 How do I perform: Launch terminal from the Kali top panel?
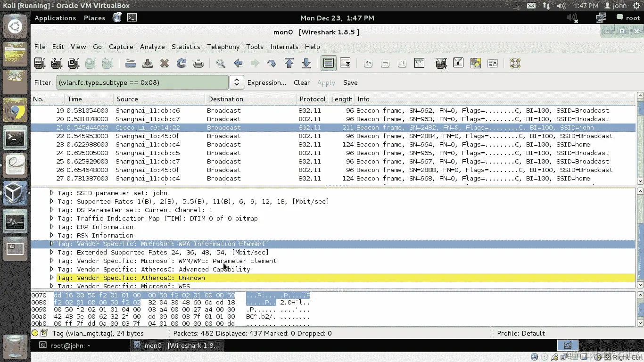[132, 18]
